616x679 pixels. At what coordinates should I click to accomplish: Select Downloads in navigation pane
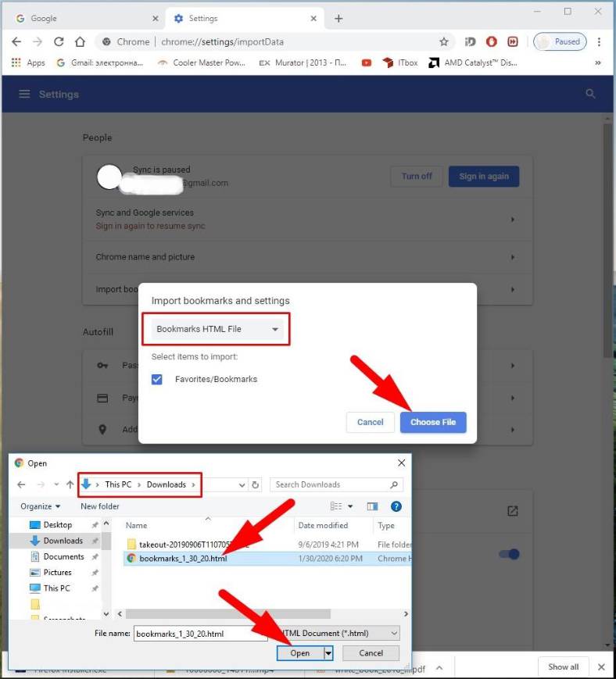pyautogui.click(x=63, y=541)
